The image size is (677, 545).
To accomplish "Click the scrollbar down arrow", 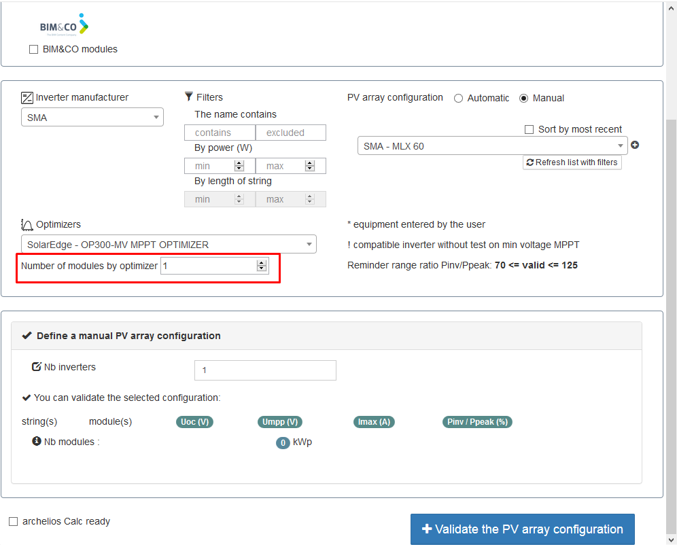I will pyautogui.click(x=671, y=540).
